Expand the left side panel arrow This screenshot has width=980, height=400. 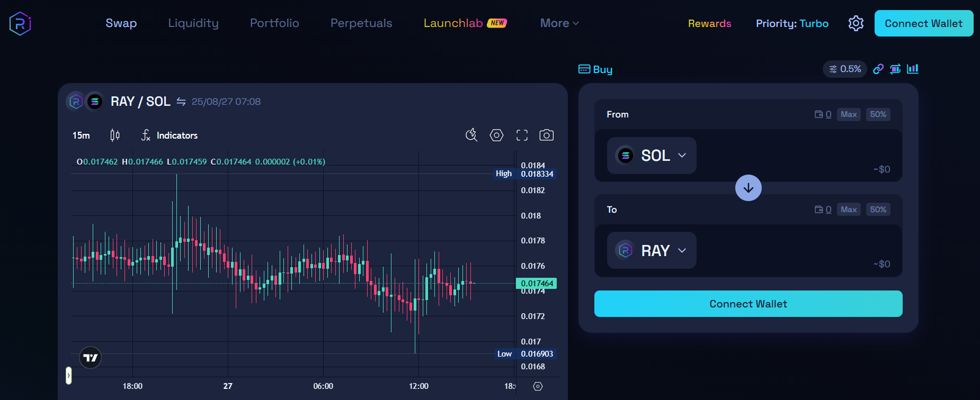click(68, 376)
